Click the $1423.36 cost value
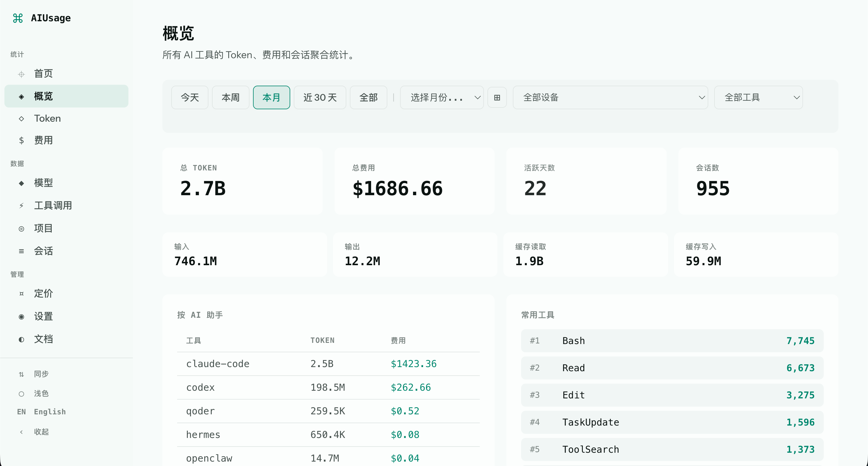The height and width of the screenshot is (466, 868). [413, 364]
